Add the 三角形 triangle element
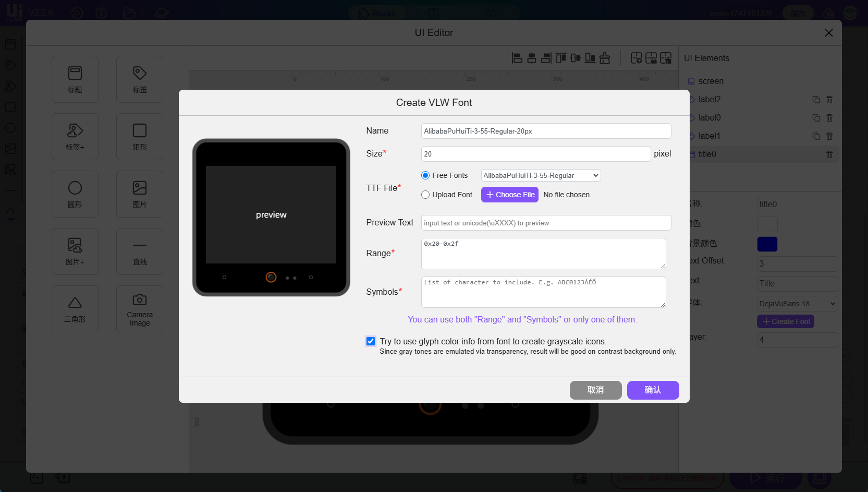The width and height of the screenshot is (868, 492). (75, 309)
